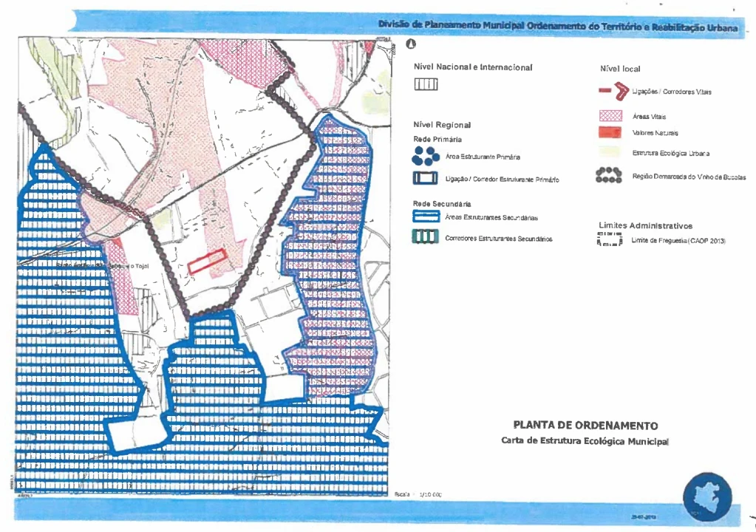Select the Região Demarcada do Vinho de Bucelas symbol
The height and width of the screenshot is (532, 756).
tap(610, 176)
